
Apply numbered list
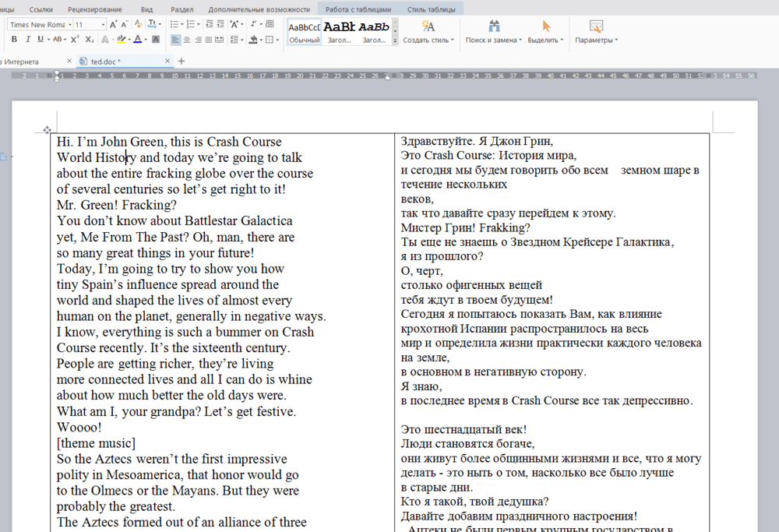tap(190, 24)
